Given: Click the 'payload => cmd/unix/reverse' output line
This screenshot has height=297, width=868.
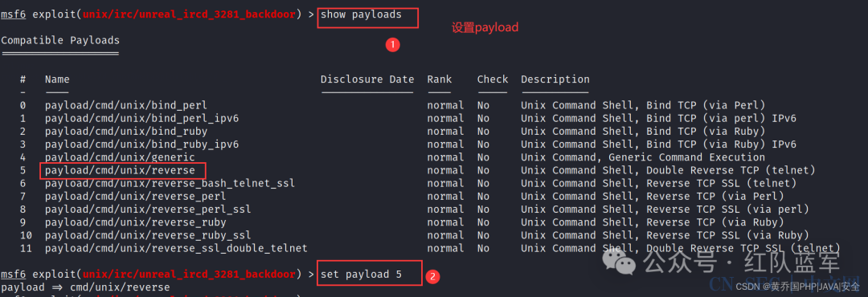Looking at the screenshot, I should [x=85, y=287].
